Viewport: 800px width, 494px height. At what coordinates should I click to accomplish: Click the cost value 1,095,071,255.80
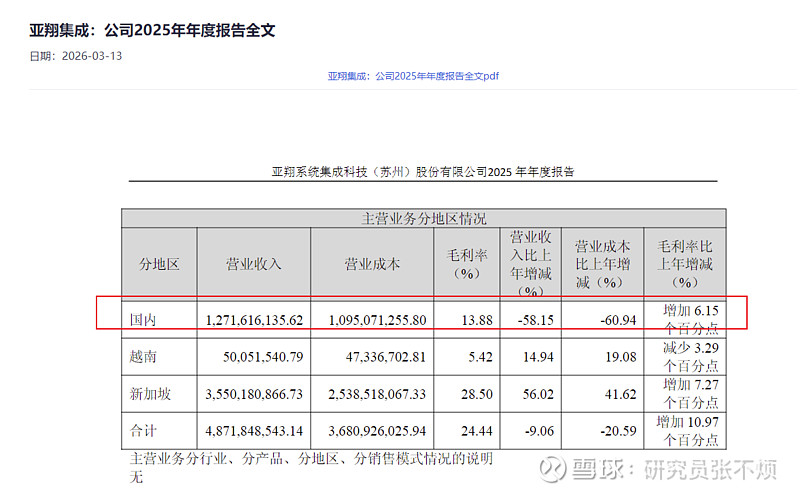click(x=377, y=320)
